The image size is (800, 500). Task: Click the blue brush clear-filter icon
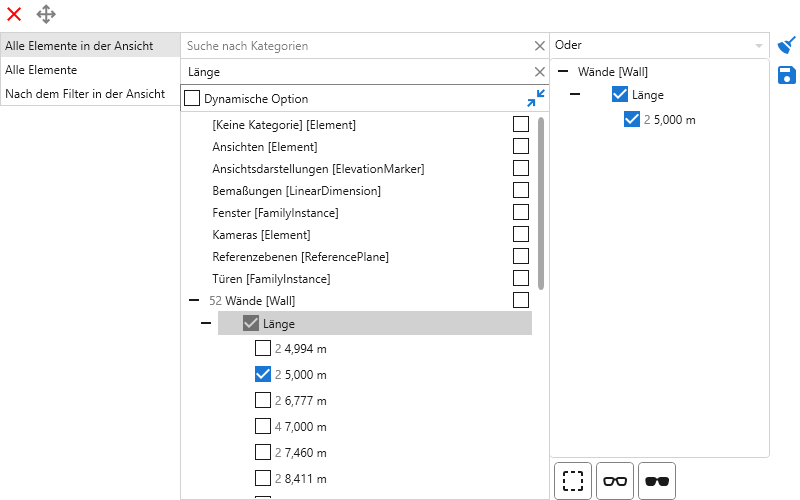[x=787, y=45]
